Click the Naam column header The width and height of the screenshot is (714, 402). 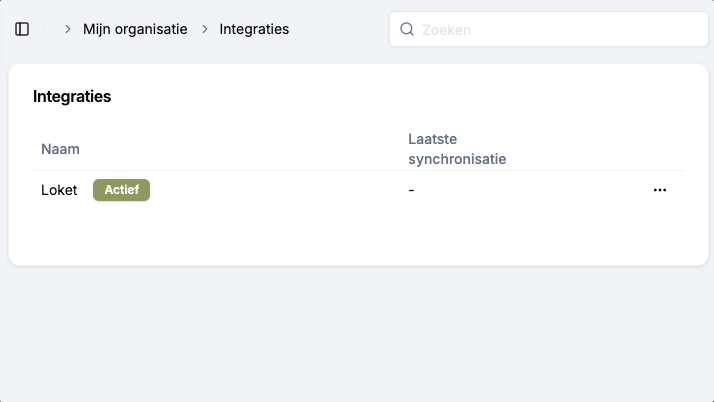[60, 149]
